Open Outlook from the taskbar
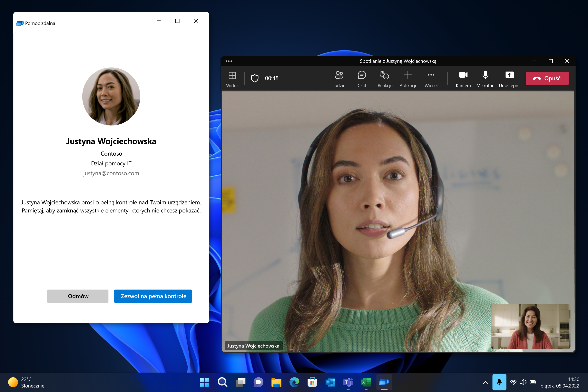 click(330, 382)
